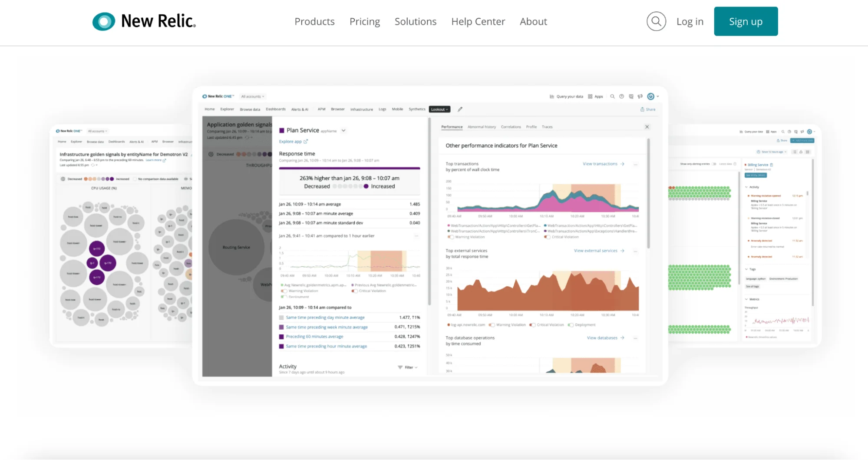Open the Since 12 hours ago dropdown
This screenshot has height=460, width=868.
pyautogui.click(x=772, y=152)
